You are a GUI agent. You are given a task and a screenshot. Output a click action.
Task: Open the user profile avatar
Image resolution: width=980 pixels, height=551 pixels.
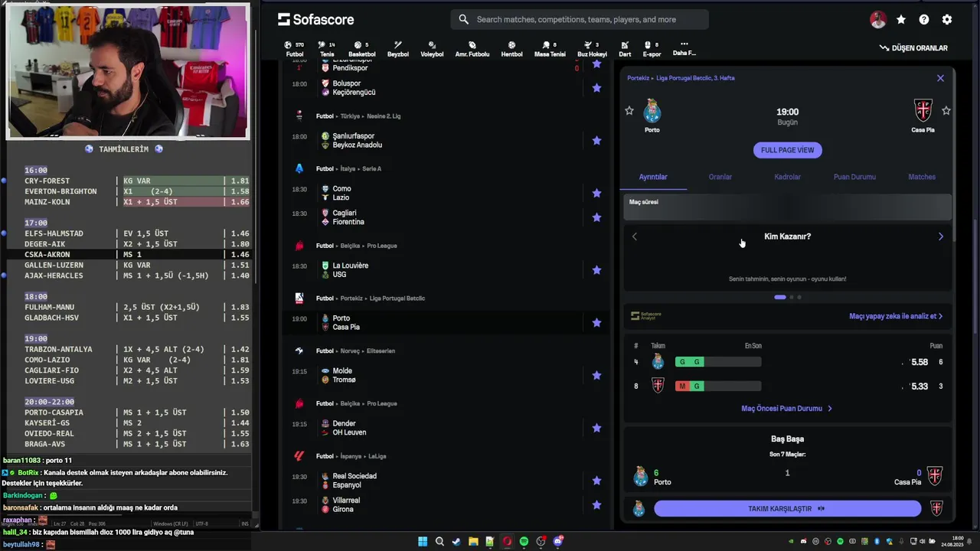(878, 20)
